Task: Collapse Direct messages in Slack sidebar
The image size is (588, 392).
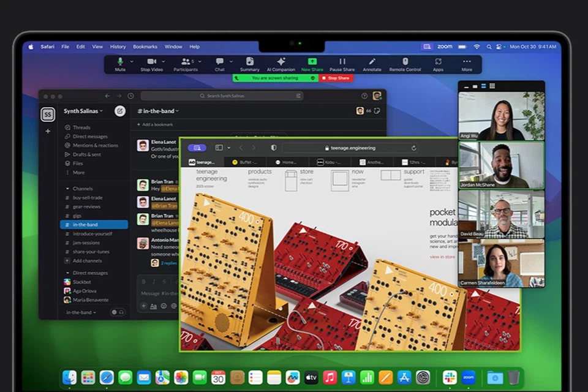Action: 67,273
